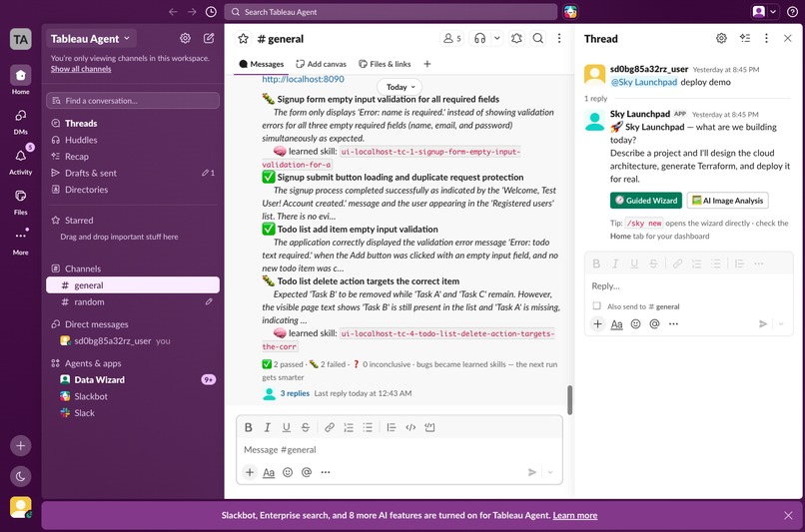Open the Slackbot conversation
Screen dimensions: 805x532
pyautogui.click(x=133, y=396)
